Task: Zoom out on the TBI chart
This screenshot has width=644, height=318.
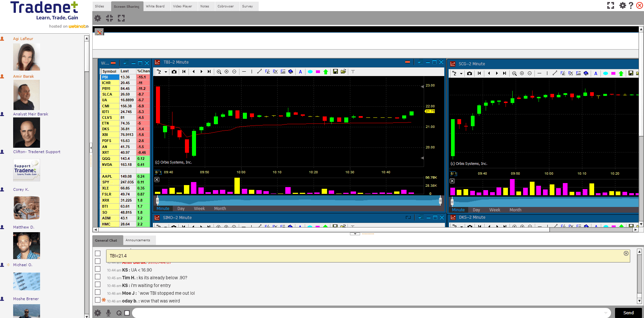Action: click(234, 72)
